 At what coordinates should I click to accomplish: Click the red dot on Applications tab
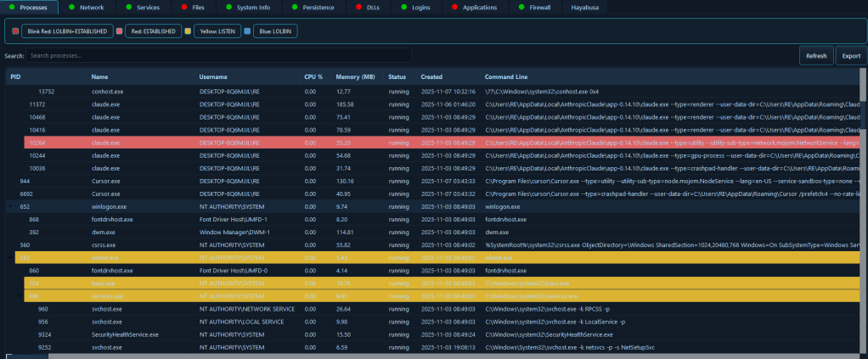[454, 8]
